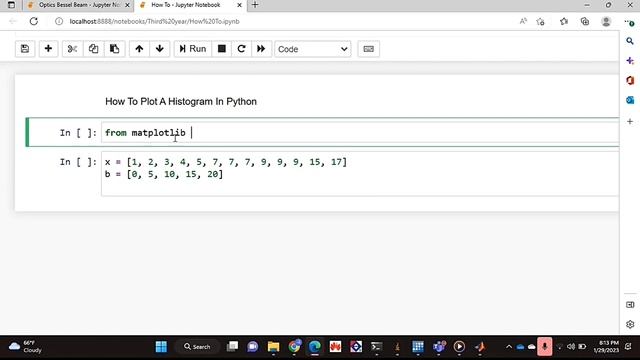Open the favorites list icon
The width and height of the screenshot is (640, 360).
click(x=564, y=21)
